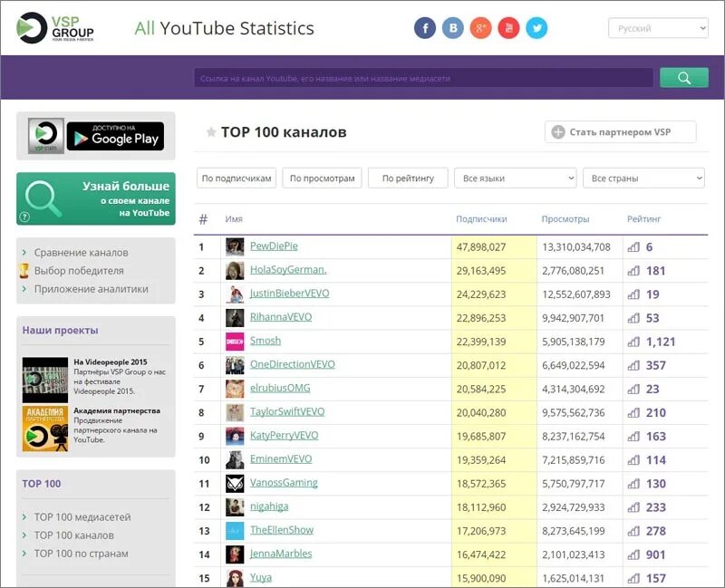Click Стать партнером VSP button
The image size is (725, 588).
[620, 131]
